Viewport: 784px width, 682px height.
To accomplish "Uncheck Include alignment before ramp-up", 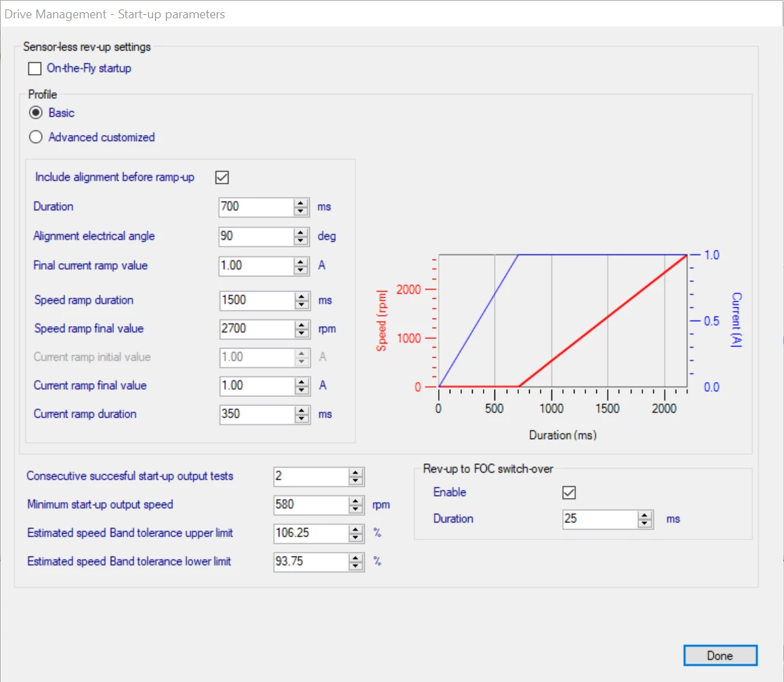I will [222, 178].
